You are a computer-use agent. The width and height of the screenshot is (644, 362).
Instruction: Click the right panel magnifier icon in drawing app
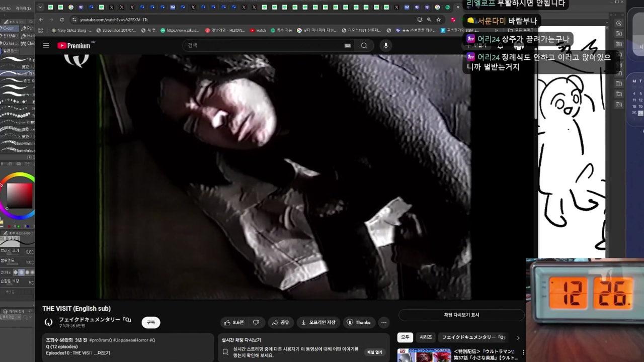pos(619,24)
